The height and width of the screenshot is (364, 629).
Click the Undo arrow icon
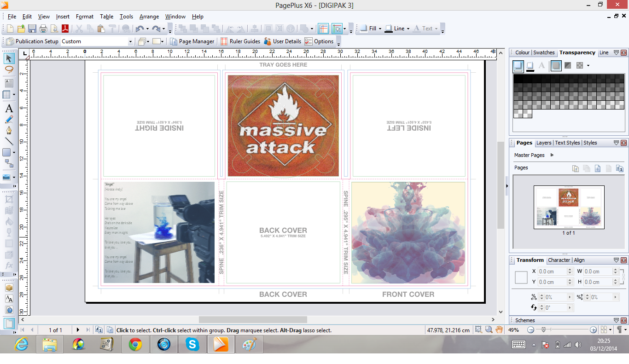[x=140, y=29]
